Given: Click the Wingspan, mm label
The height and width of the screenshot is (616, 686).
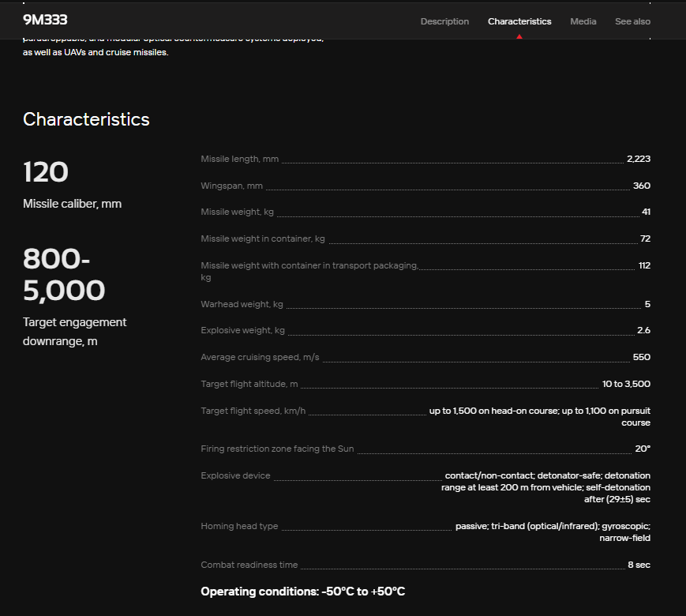Looking at the screenshot, I should tap(232, 186).
